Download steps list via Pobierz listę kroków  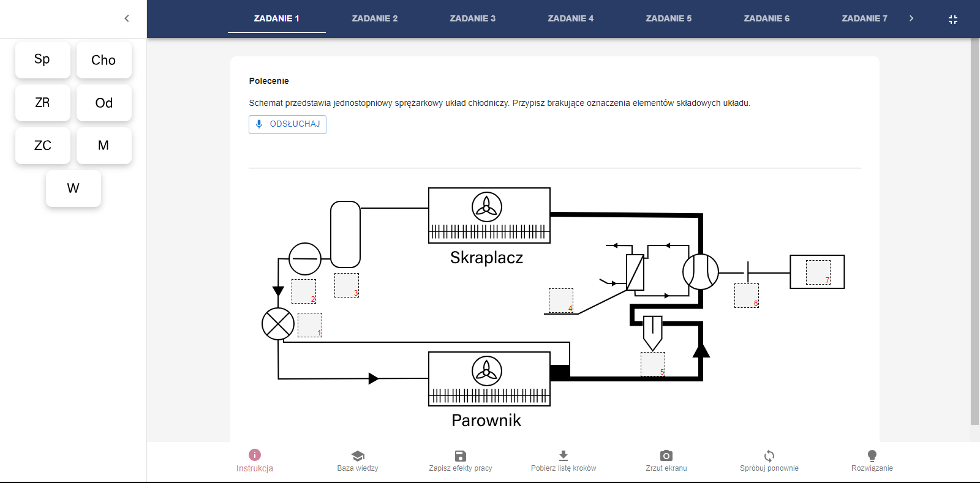point(563,455)
